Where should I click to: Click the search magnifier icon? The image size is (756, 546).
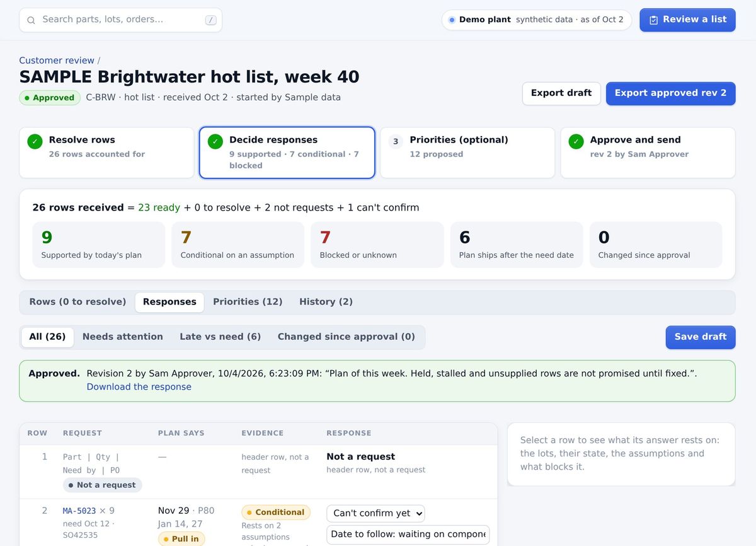(x=31, y=20)
